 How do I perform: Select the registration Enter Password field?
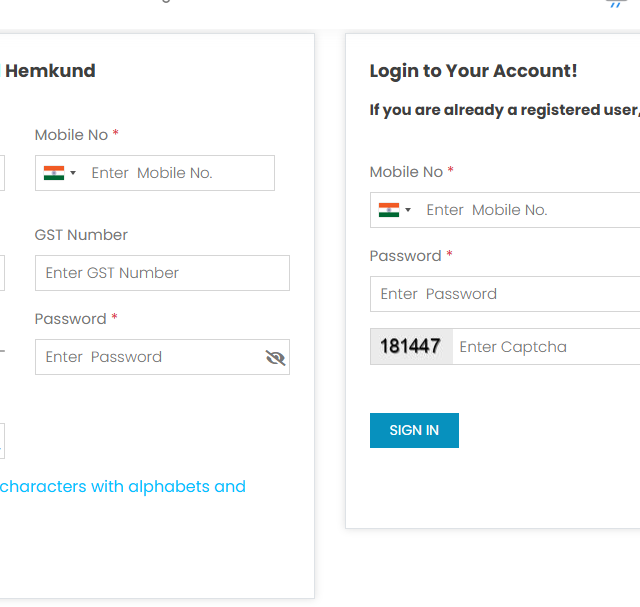pyautogui.click(x=150, y=357)
